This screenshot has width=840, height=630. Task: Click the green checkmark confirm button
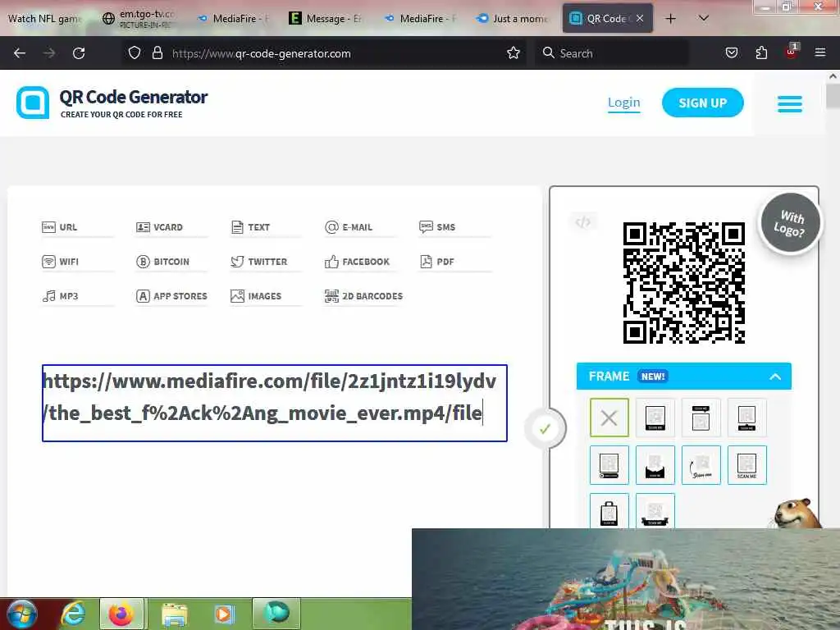coord(545,428)
